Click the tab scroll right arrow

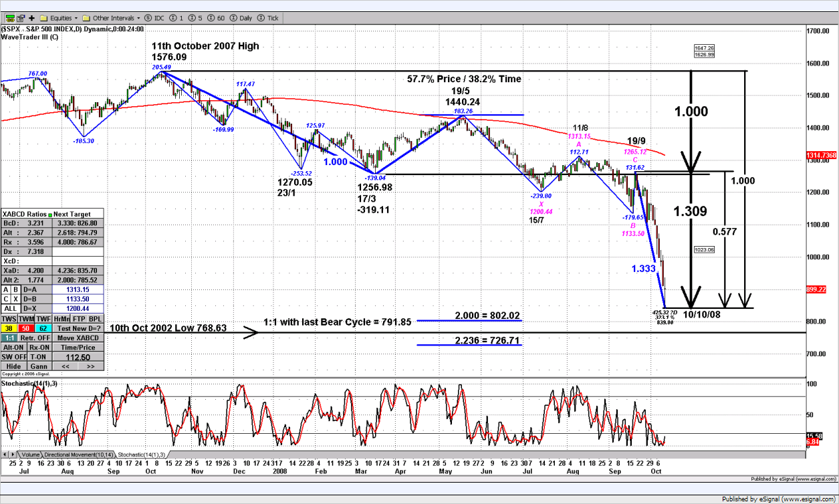[x=13, y=454]
